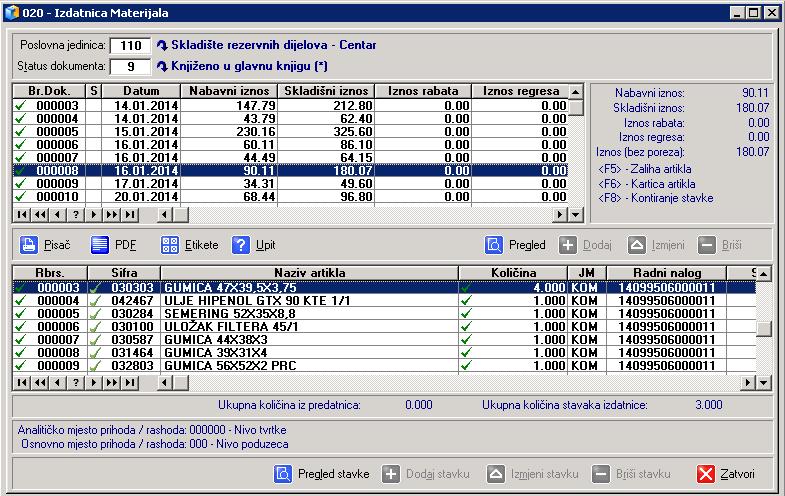Click documents grid scroll down arrow
Viewport: 785px width, 496px height.
click(x=576, y=215)
